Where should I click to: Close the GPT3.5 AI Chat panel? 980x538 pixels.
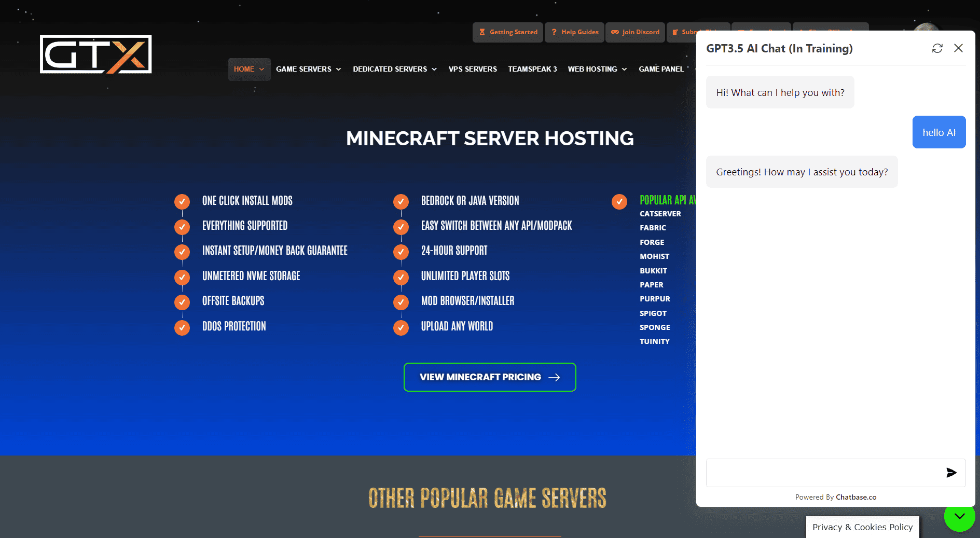[x=958, y=48]
